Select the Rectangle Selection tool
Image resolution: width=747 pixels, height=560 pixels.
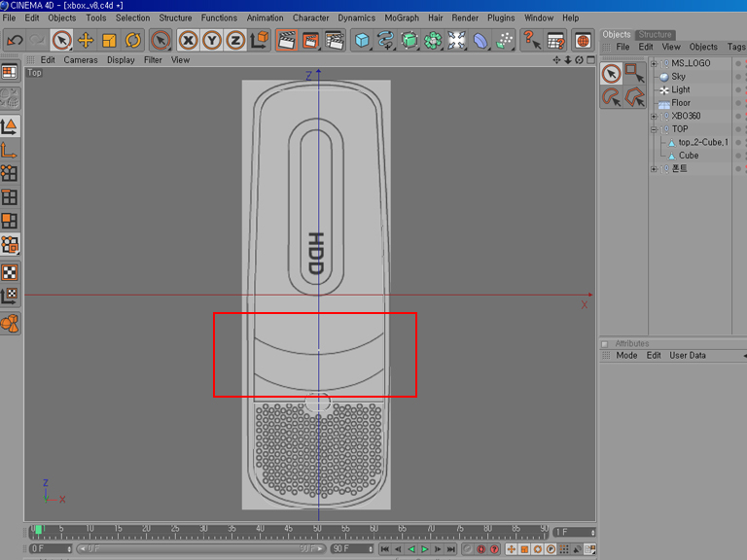click(634, 73)
